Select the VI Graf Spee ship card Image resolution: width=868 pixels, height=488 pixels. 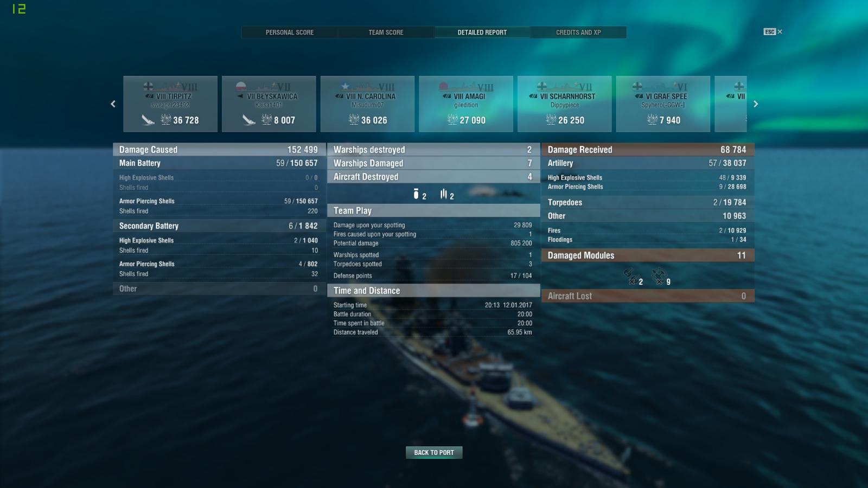(663, 104)
